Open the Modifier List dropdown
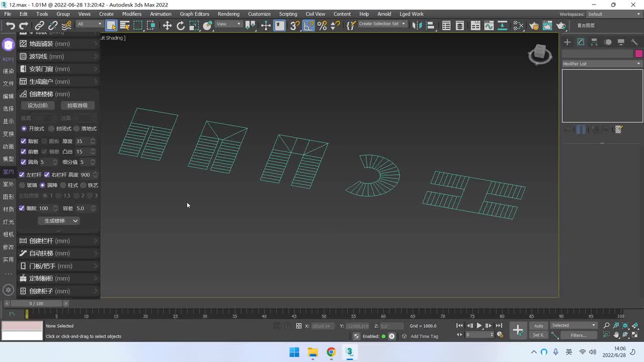Image resolution: width=644 pixels, height=362 pixels. click(602, 64)
